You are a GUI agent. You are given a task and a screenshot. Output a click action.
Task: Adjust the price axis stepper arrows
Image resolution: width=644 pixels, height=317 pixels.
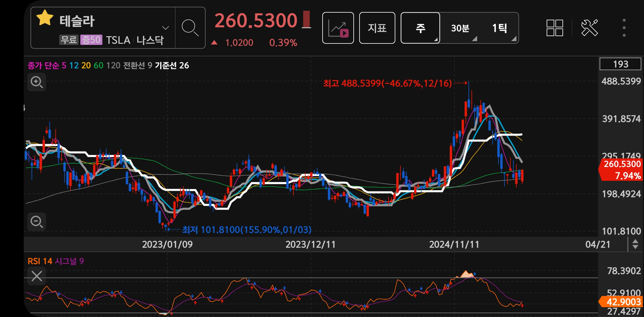pos(635,244)
